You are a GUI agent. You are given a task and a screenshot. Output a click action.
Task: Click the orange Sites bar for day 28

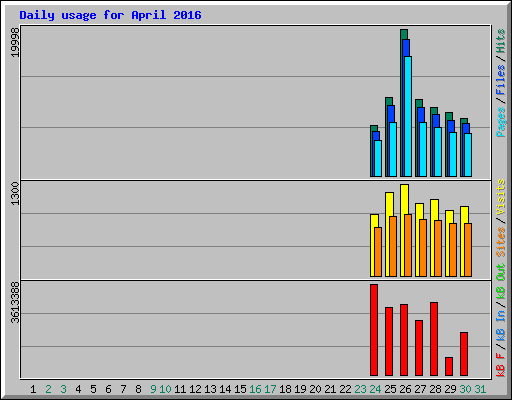coord(438,248)
